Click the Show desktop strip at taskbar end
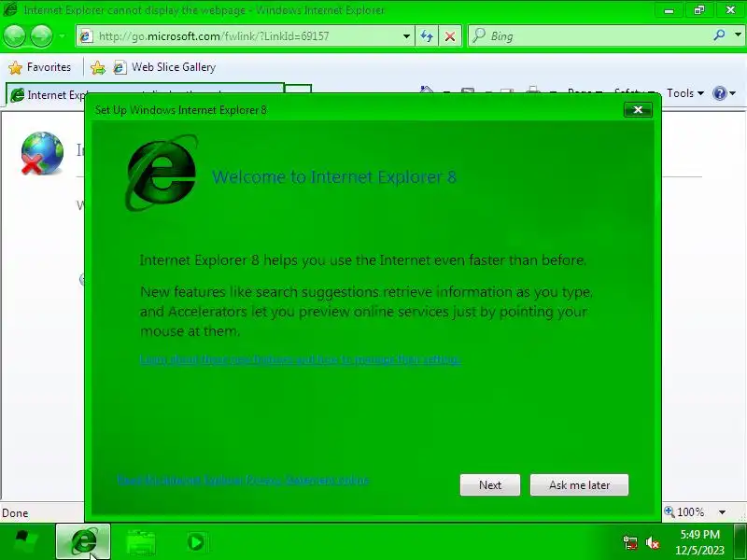The image size is (747, 560). click(x=740, y=541)
